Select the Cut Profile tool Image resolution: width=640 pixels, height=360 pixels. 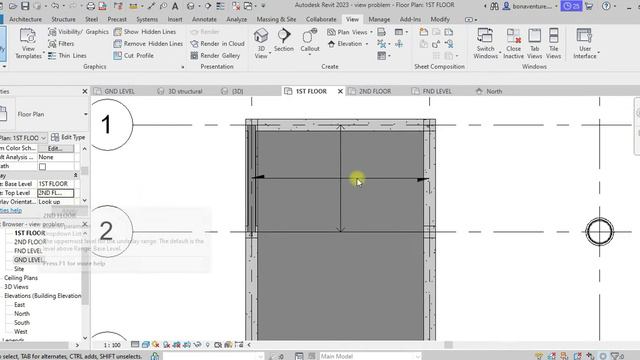click(x=133, y=56)
